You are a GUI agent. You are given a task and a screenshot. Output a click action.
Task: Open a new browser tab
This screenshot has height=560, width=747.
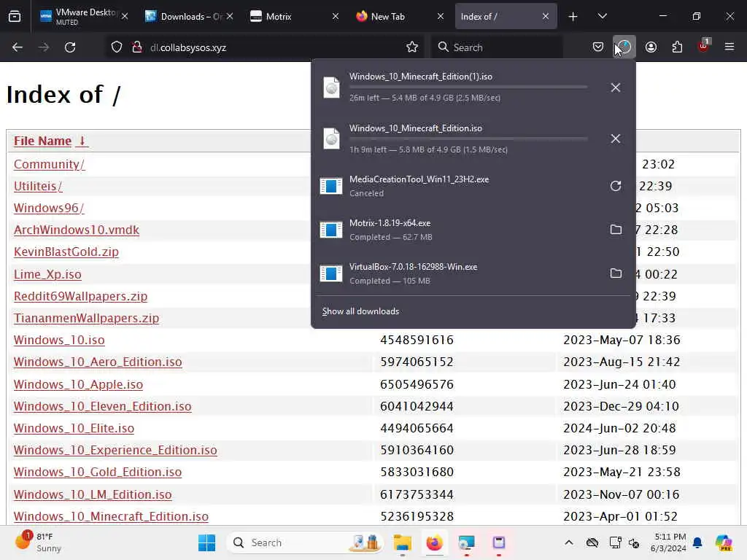(573, 17)
